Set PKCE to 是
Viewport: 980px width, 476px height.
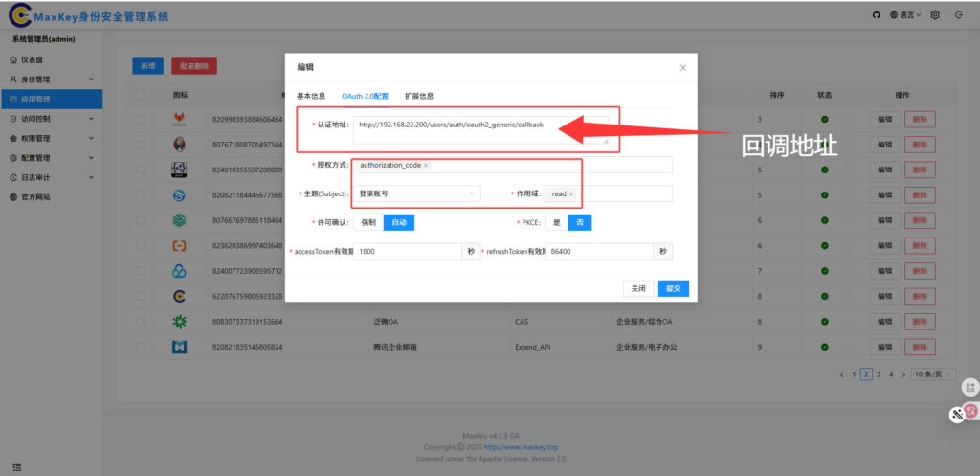[557, 222]
